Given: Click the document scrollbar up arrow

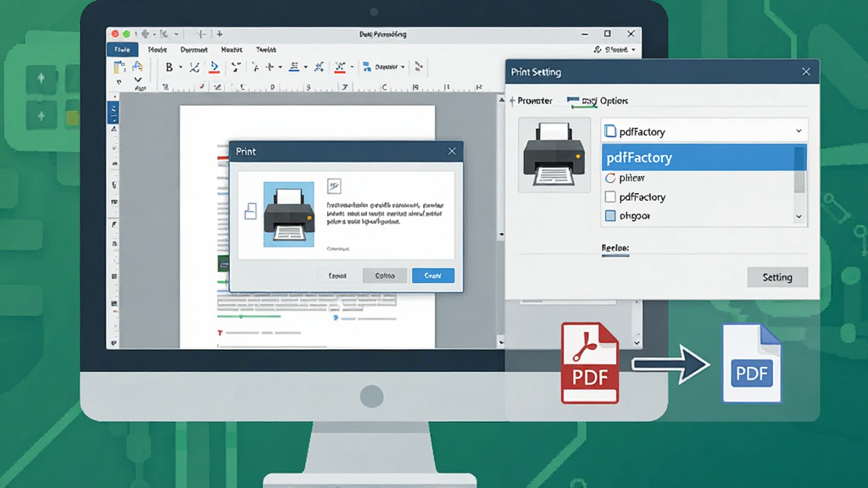Looking at the screenshot, I should (502, 100).
